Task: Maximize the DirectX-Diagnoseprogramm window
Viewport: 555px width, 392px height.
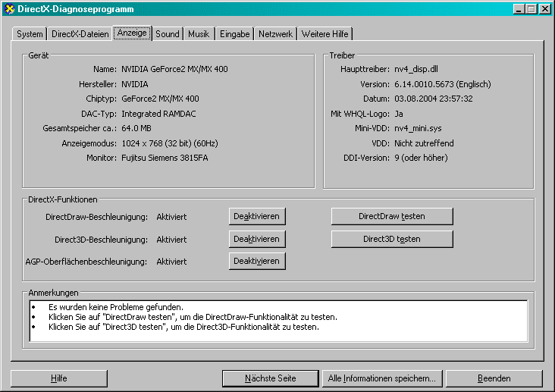Action: click(x=531, y=9)
